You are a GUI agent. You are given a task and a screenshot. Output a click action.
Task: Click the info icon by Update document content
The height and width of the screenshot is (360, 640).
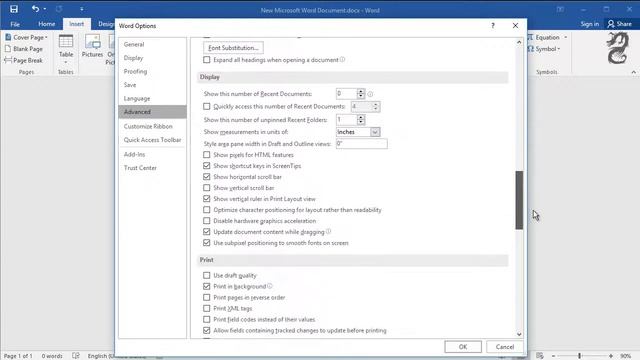pyautogui.click(x=328, y=231)
